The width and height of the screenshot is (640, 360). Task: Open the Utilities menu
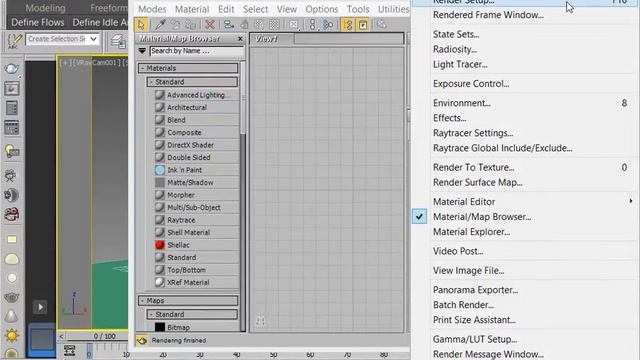(393, 9)
